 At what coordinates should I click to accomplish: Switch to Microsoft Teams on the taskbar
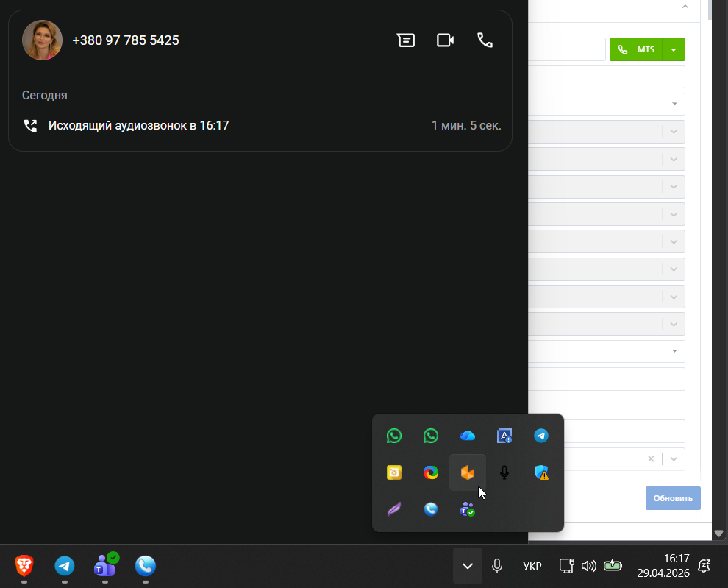[105, 566]
